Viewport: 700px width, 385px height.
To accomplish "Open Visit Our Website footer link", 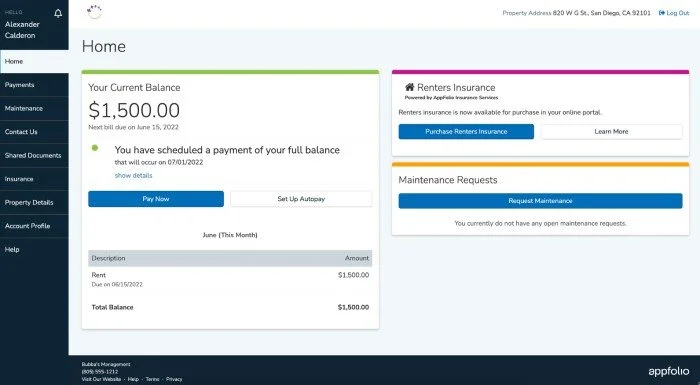I will tap(101, 379).
